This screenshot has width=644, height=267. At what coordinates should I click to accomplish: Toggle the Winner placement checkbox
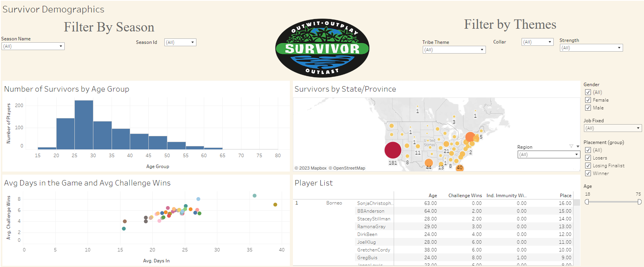tap(588, 173)
